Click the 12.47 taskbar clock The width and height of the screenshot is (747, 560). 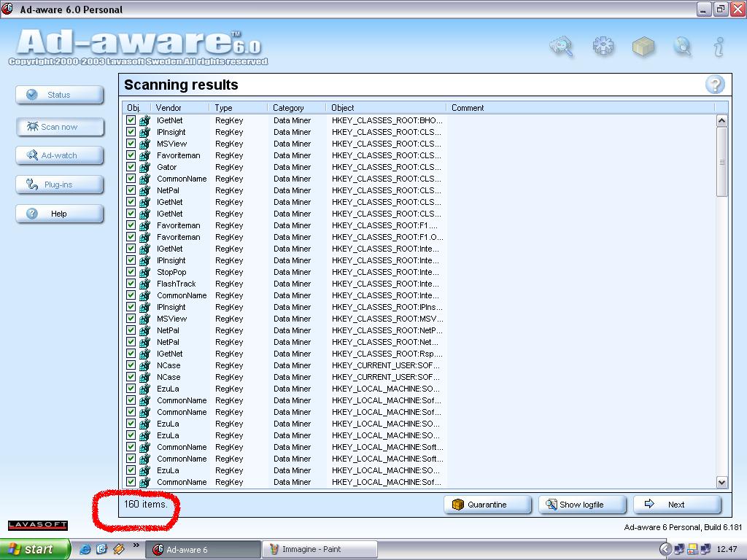(x=727, y=550)
